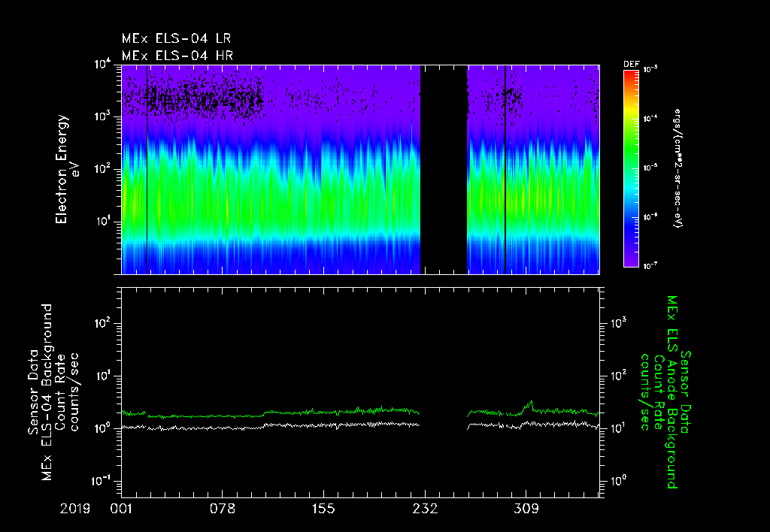Viewport: 770px width, 532px height.
Task: Click the 'DEF' label above color bar
Action: point(631,65)
